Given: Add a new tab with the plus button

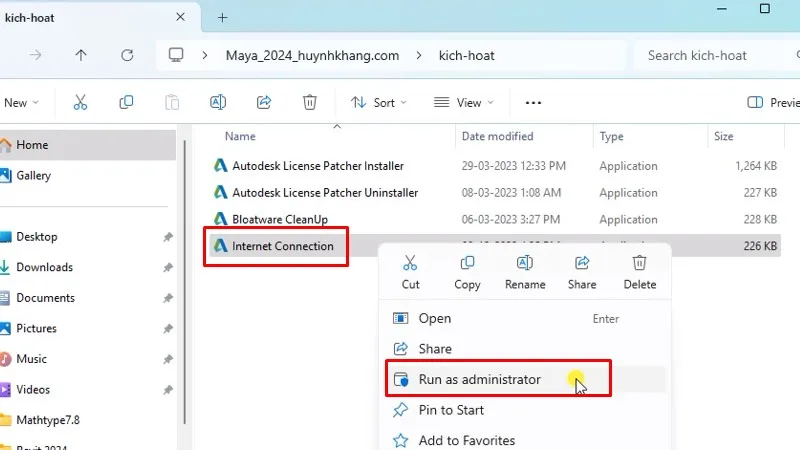Looking at the screenshot, I should tap(222, 18).
